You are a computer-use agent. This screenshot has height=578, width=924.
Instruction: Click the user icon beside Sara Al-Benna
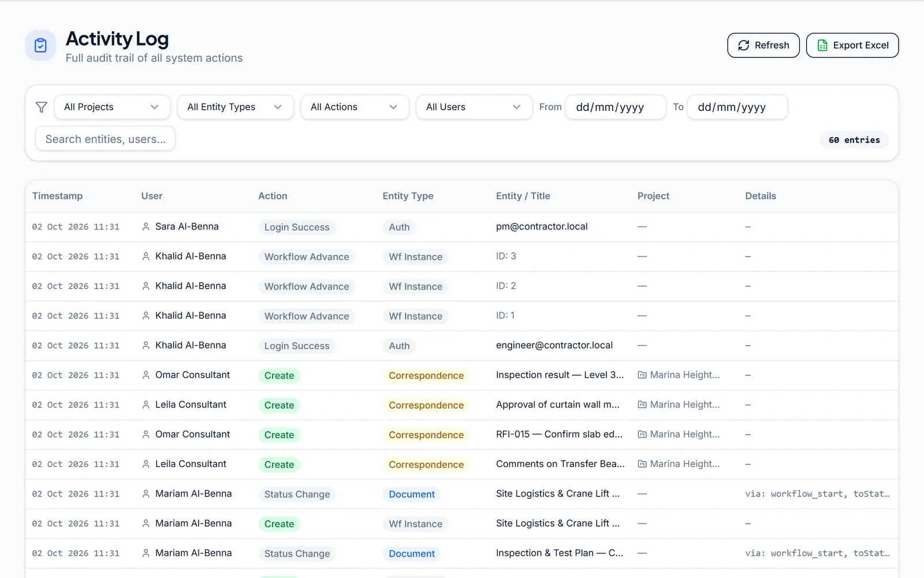[x=146, y=227]
